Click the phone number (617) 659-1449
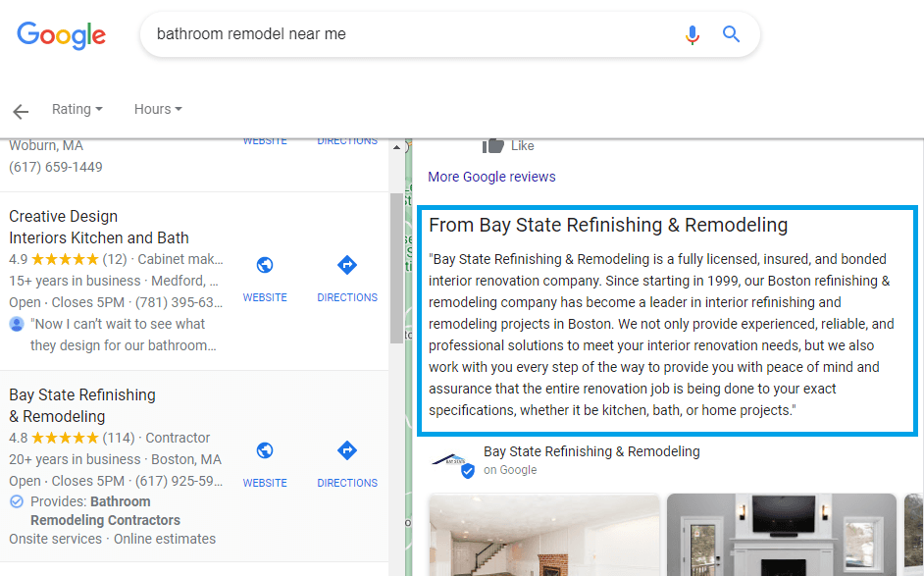924x576 pixels. coord(55,168)
